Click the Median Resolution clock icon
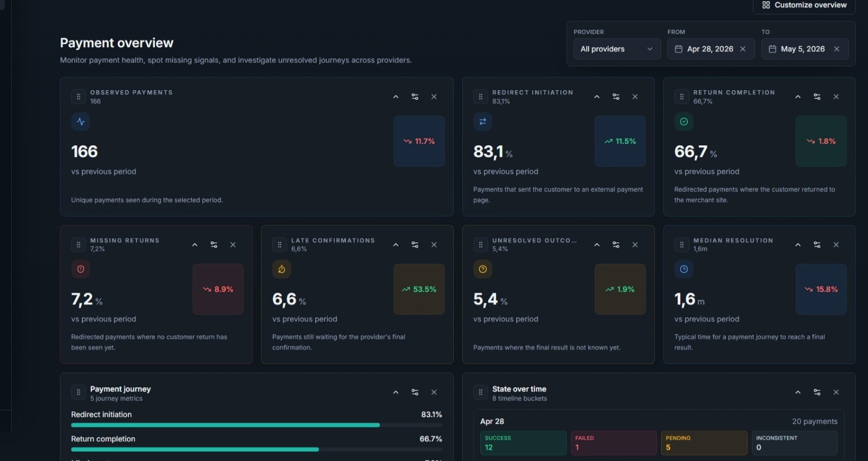868x461 pixels. coord(684,269)
